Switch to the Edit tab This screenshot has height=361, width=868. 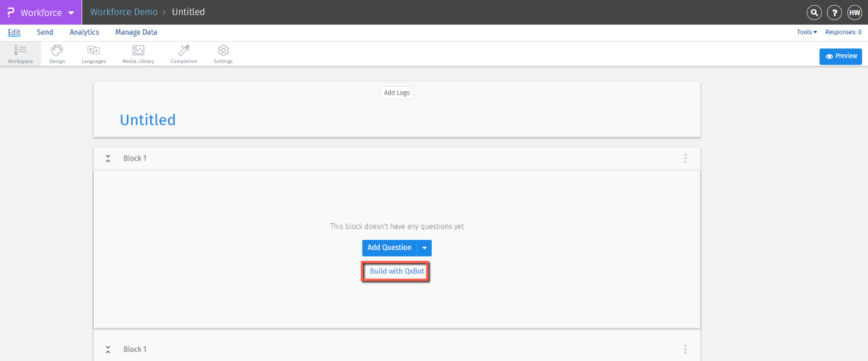(14, 33)
